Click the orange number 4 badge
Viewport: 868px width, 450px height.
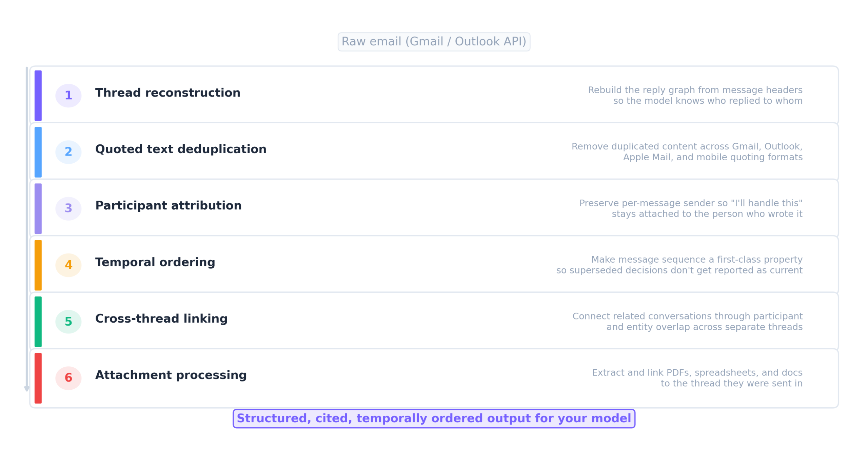[68, 265]
